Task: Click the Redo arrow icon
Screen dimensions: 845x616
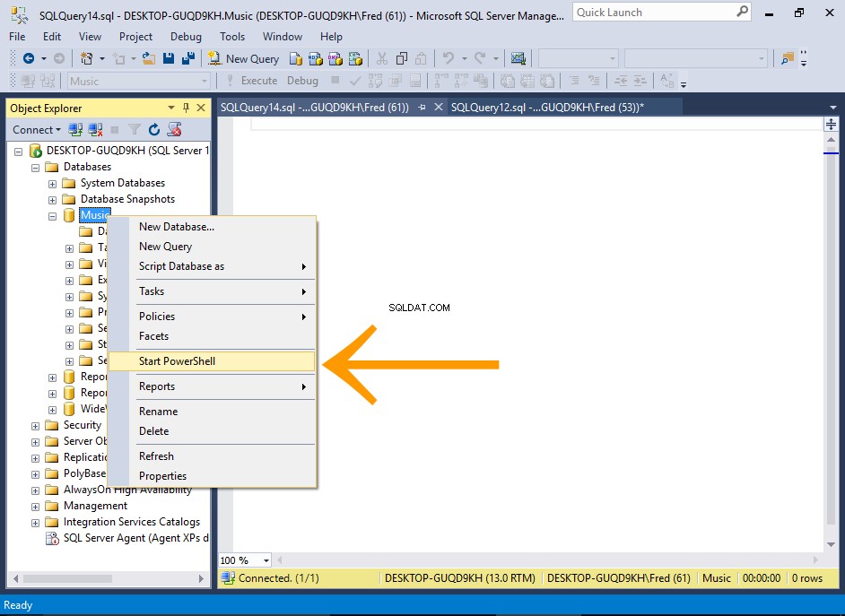Action: click(480, 57)
